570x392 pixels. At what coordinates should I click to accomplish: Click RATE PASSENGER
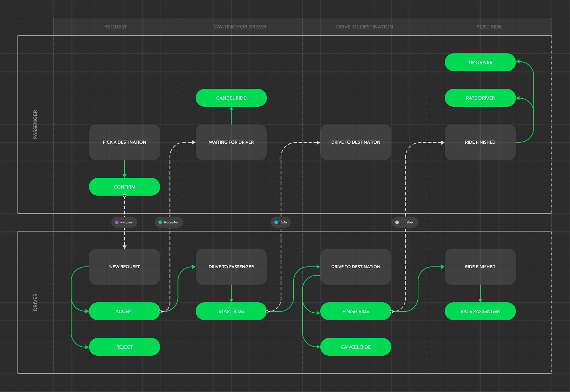point(480,311)
